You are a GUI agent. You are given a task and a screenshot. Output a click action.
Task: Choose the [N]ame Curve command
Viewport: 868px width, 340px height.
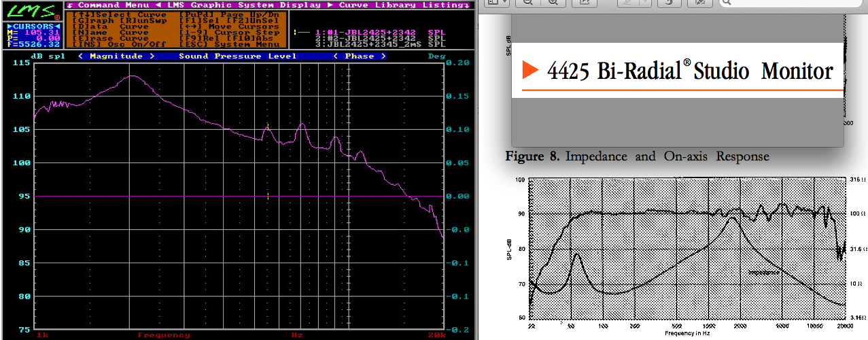[x=111, y=32]
